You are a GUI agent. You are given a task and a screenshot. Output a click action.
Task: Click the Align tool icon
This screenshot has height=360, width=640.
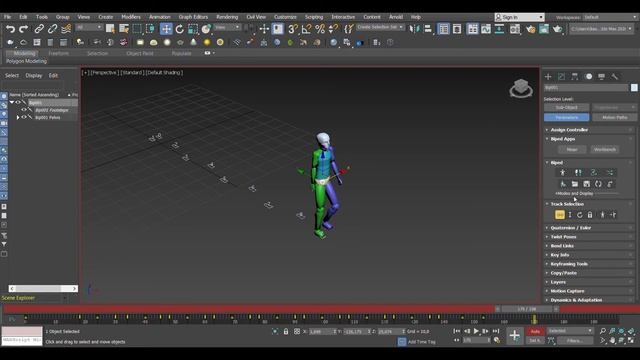coord(427,29)
